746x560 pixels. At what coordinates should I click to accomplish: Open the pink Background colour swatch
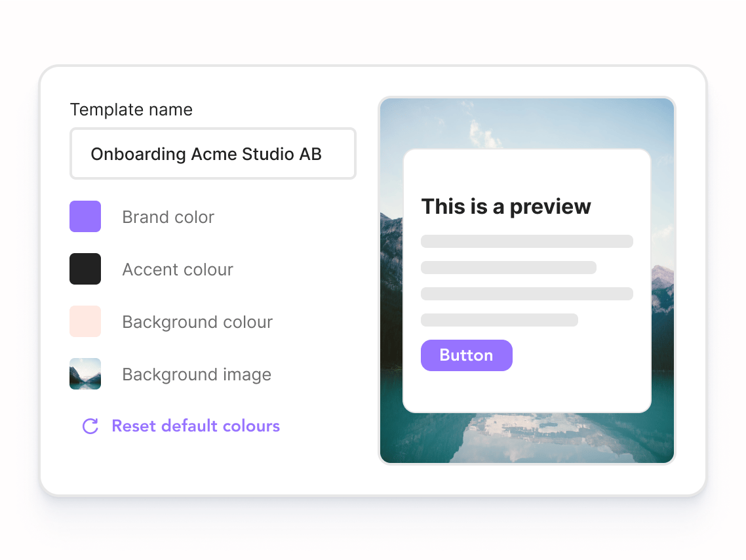pyautogui.click(x=85, y=321)
